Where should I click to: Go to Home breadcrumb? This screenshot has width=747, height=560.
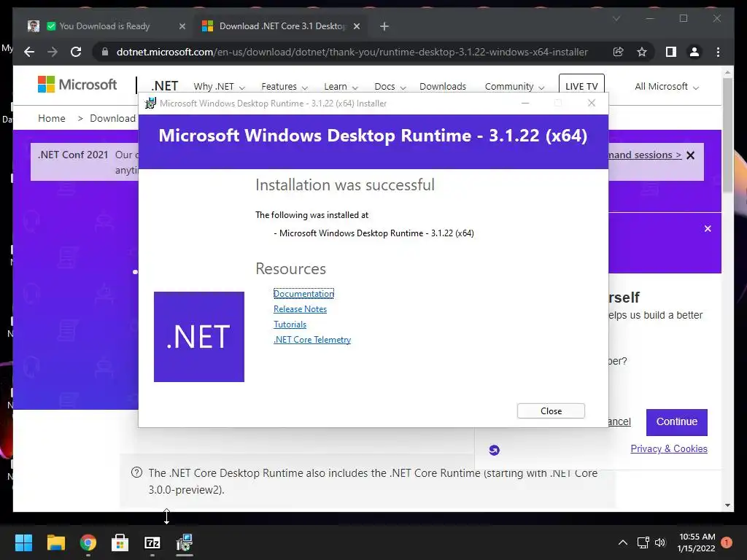pyautogui.click(x=52, y=118)
